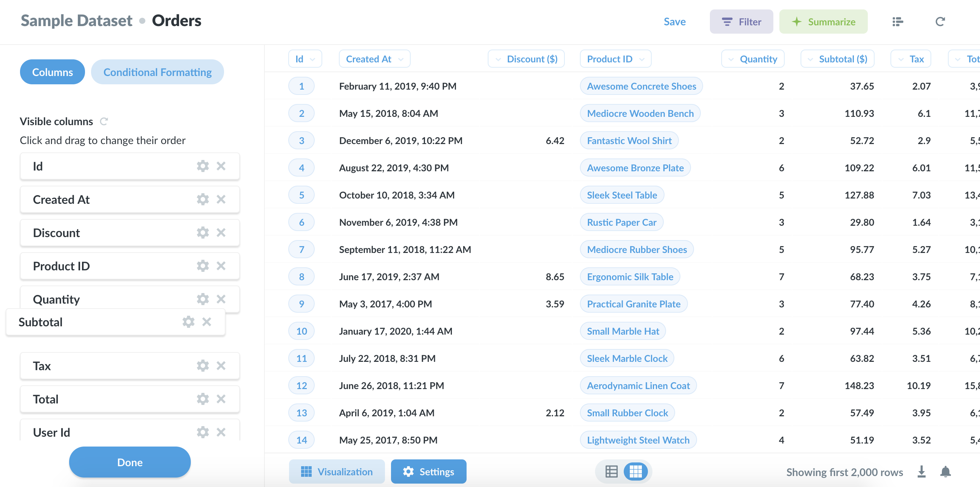
Task: Reset visible columns with the refresh icon
Action: point(104,121)
